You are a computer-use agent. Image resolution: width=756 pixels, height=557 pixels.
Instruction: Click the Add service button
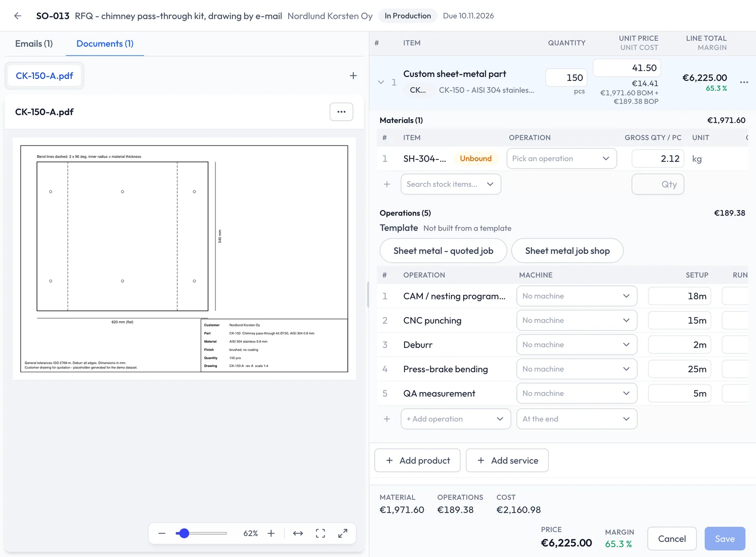pyautogui.click(x=507, y=461)
